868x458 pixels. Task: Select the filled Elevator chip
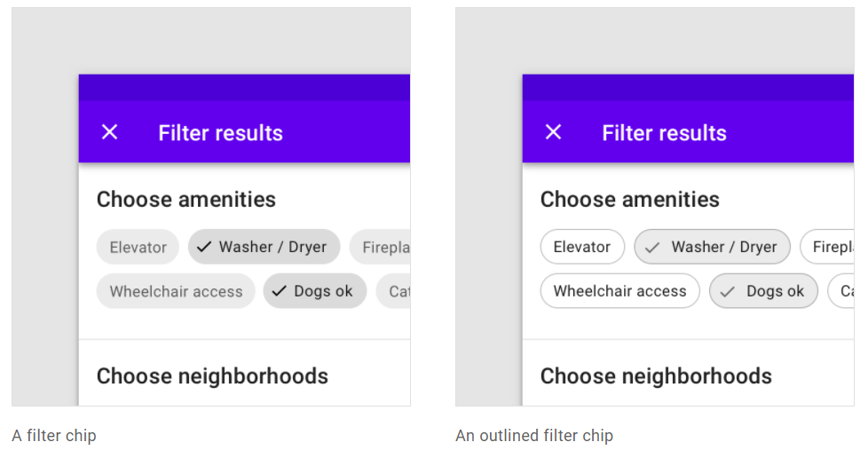(138, 248)
